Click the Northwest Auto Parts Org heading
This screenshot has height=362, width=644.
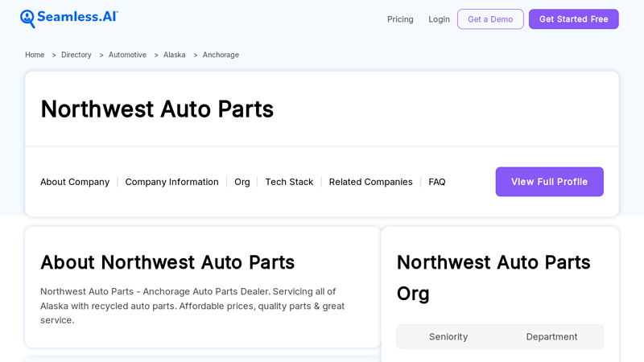pos(493,278)
